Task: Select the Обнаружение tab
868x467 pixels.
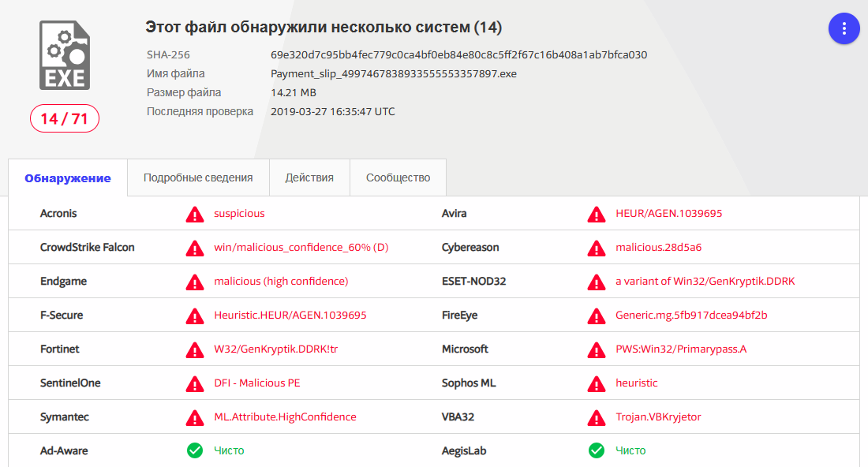Action: coord(68,178)
